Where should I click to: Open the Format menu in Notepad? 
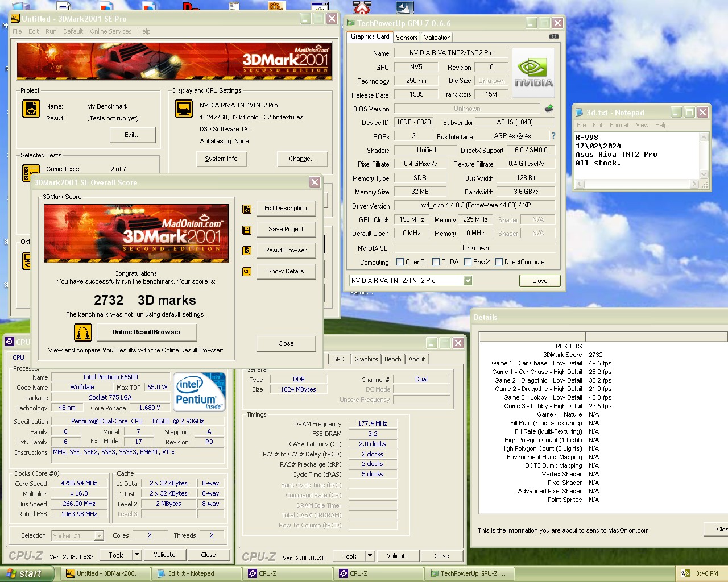click(x=619, y=125)
